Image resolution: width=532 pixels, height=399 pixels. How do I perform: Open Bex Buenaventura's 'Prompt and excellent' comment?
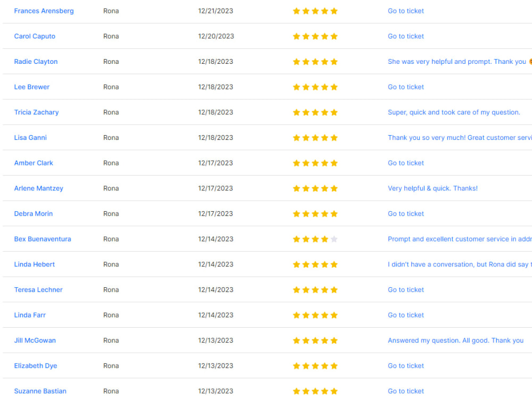point(460,239)
